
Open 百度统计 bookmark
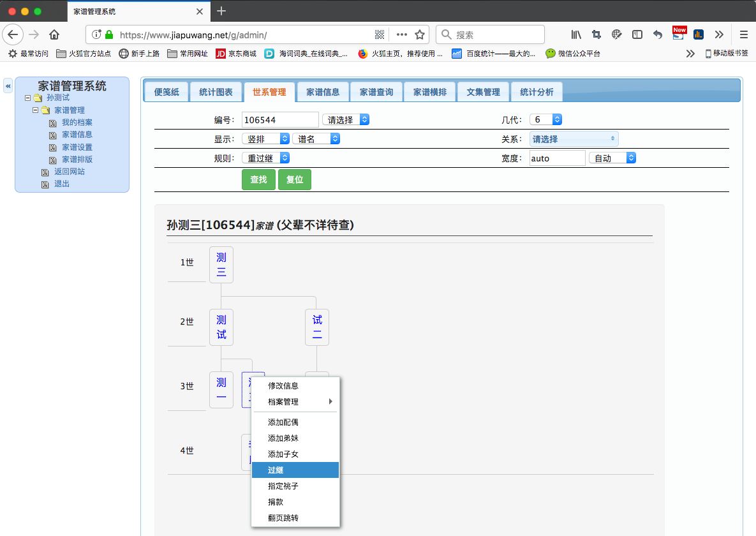click(x=493, y=54)
